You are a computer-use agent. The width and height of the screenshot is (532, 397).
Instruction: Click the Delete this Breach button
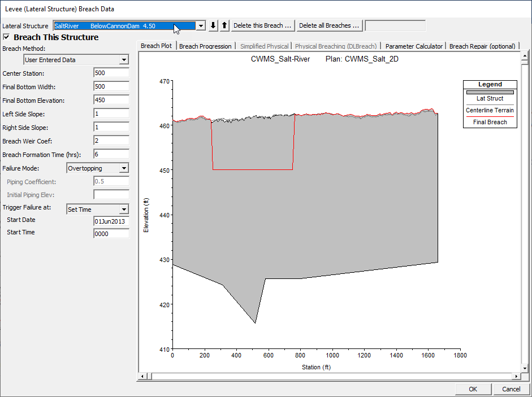coord(263,25)
